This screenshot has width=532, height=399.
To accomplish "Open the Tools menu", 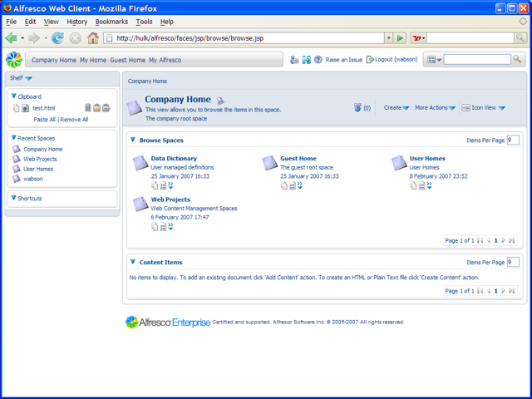I will (144, 22).
